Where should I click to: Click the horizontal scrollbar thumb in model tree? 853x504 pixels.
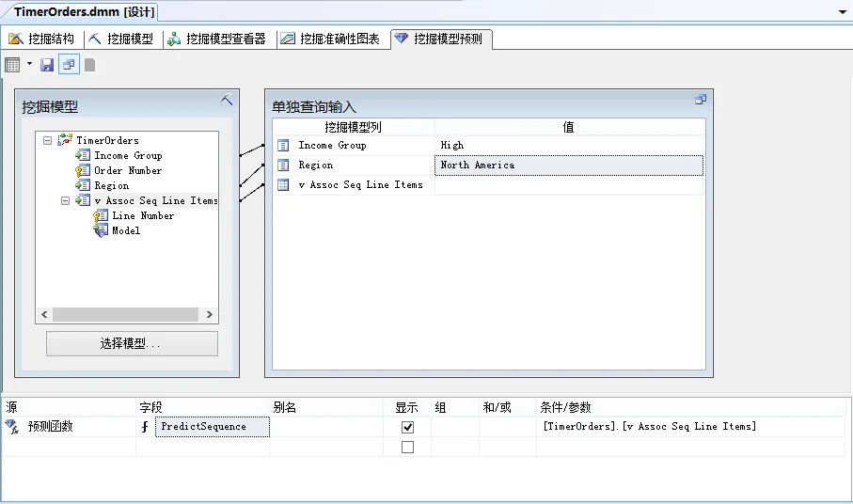[126, 314]
